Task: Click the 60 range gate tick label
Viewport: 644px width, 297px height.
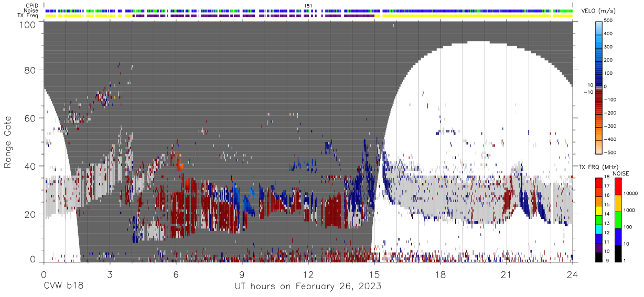Action: pyautogui.click(x=31, y=118)
